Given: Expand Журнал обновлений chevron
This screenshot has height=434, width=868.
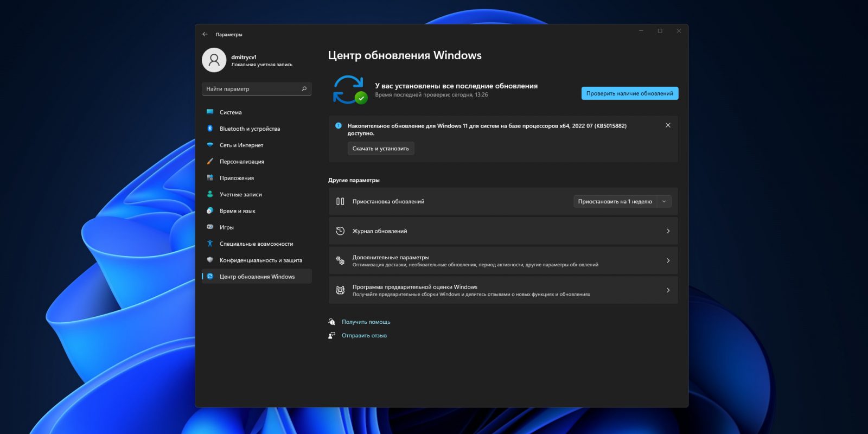Looking at the screenshot, I should (x=668, y=231).
